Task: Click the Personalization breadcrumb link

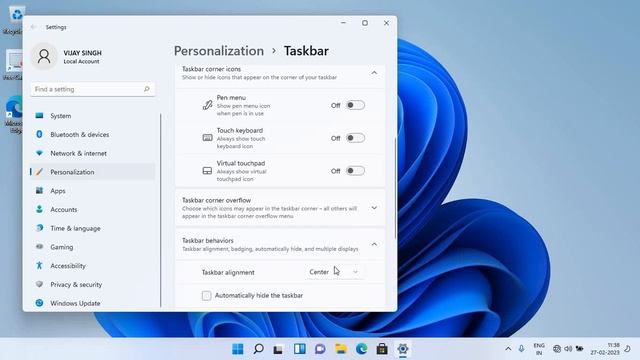Action: coord(219,51)
